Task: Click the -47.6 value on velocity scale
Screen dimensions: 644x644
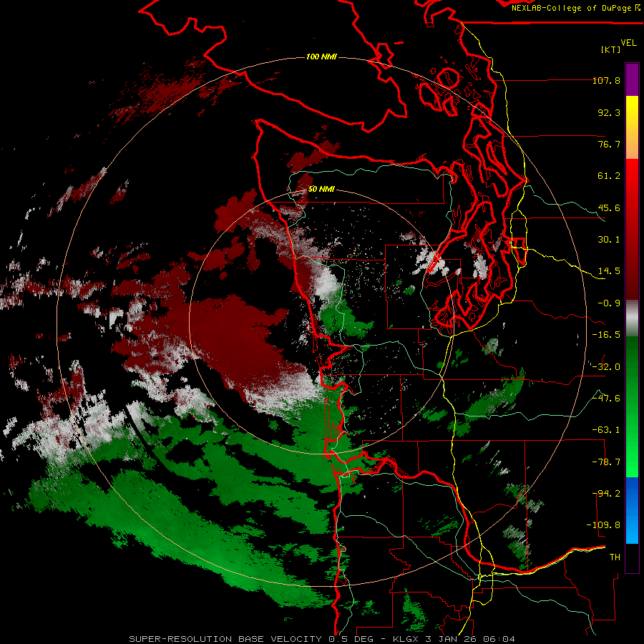Action: pyautogui.click(x=606, y=399)
